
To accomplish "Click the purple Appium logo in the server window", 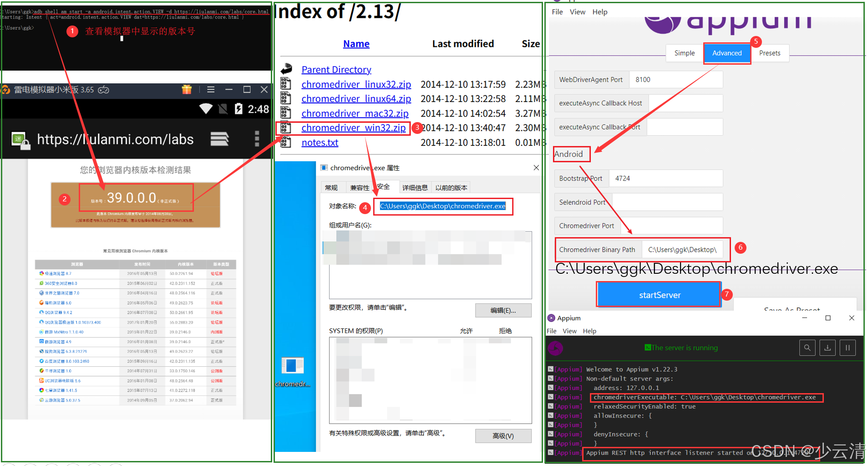I will tap(555, 348).
